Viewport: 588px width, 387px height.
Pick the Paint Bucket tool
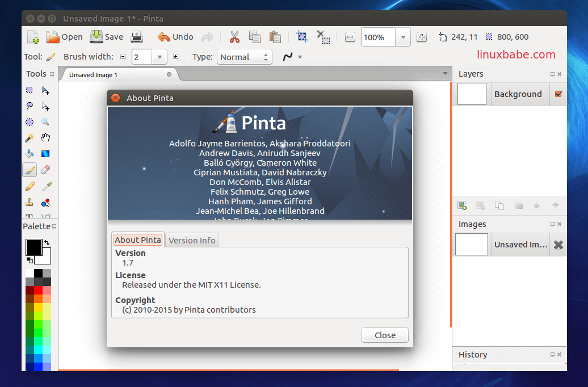[30, 154]
